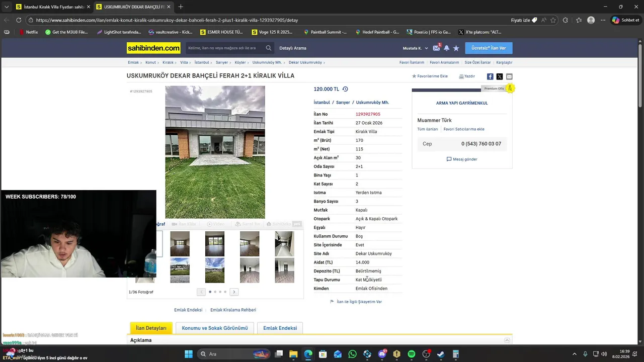Go to previous photo thumbnails page
The width and height of the screenshot is (644, 362).
tap(201, 292)
